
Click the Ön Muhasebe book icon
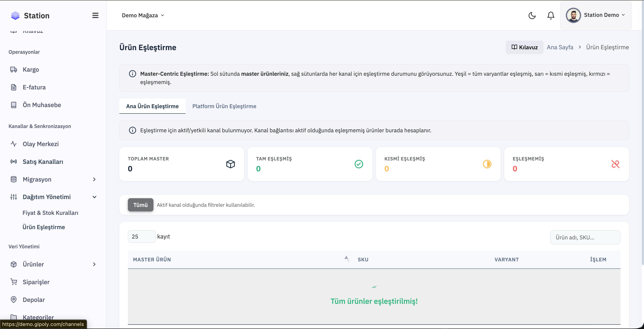[14, 105]
